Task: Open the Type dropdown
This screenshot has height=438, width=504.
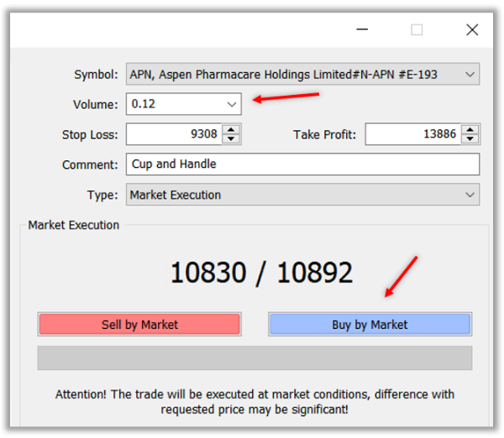Action: [302, 195]
